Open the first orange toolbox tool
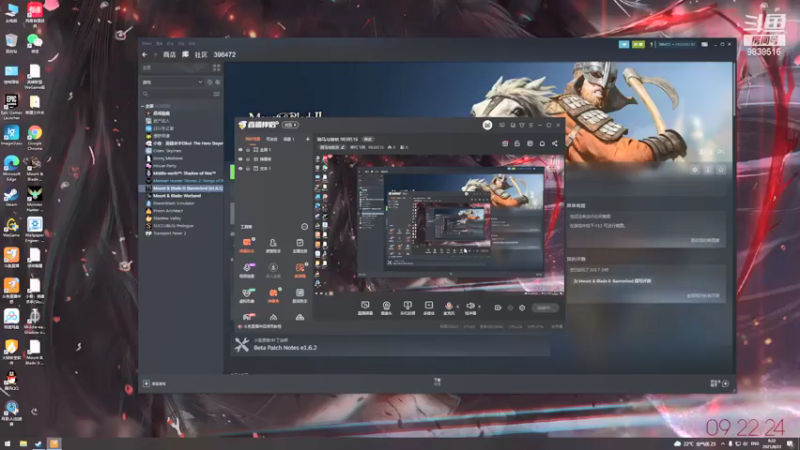Screen dimensions: 800x450 [247, 245]
